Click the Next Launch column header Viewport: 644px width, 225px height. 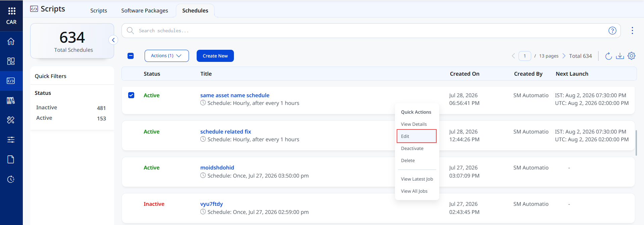coord(572,74)
